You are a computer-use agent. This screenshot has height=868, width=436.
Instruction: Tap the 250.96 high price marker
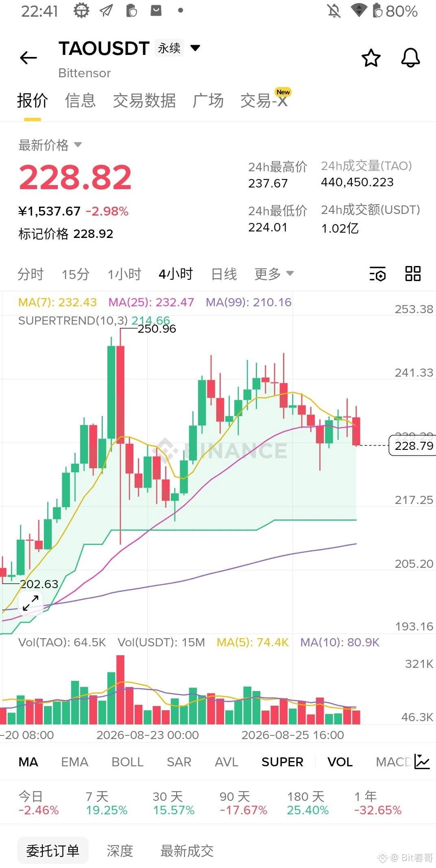pyautogui.click(x=157, y=329)
